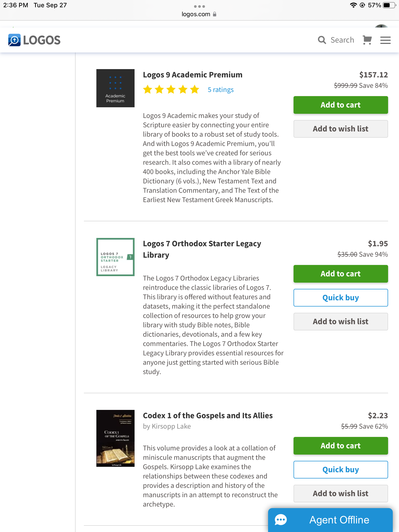Quick buy Codex 1 of the Gospels

[341, 470]
